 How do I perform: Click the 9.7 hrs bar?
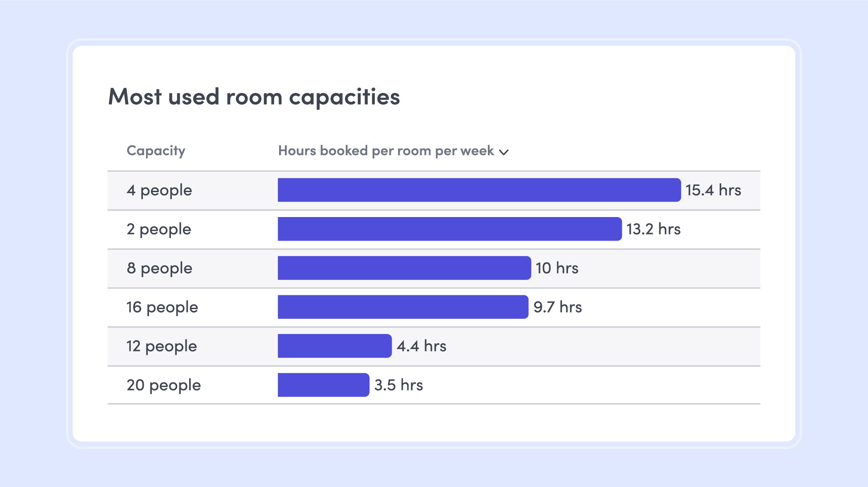coord(403,307)
